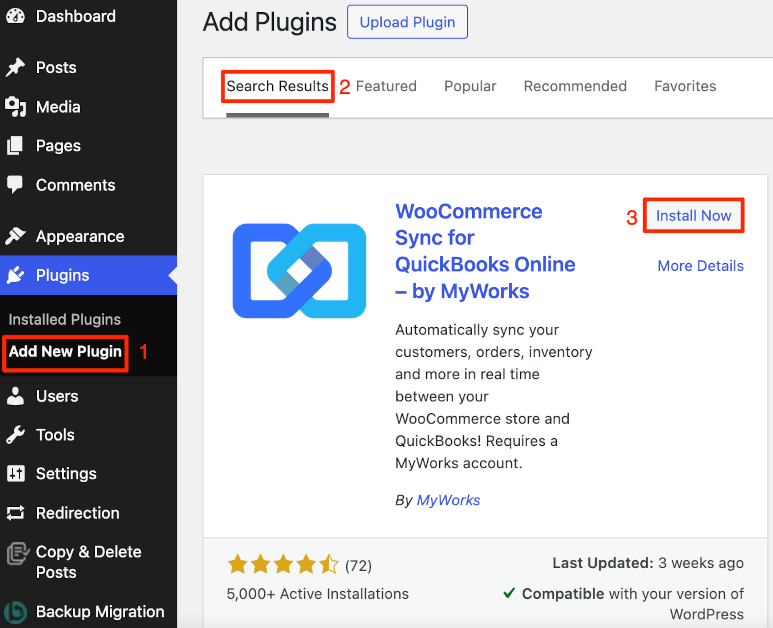Click the WooCommerce Sync plugin logo thumbnail
The width and height of the screenshot is (773, 628).
click(x=299, y=270)
